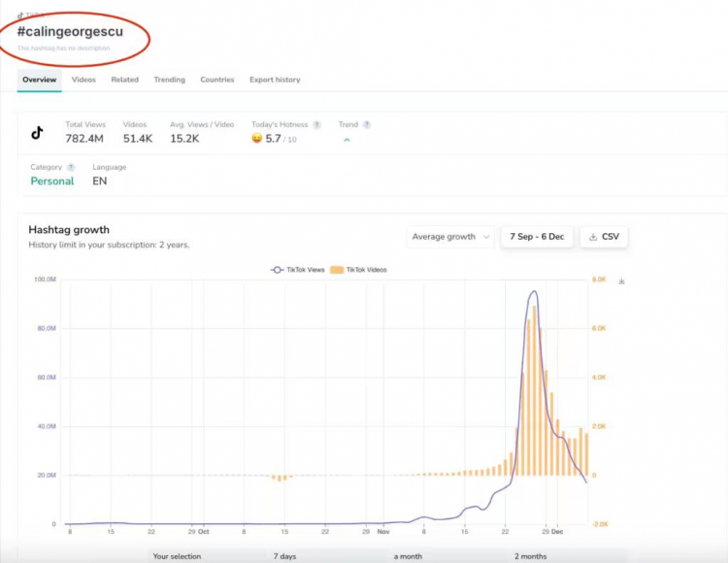The height and width of the screenshot is (563, 728).
Task: Click the upward trend arrow indicator
Action: [x=347, y=140]
